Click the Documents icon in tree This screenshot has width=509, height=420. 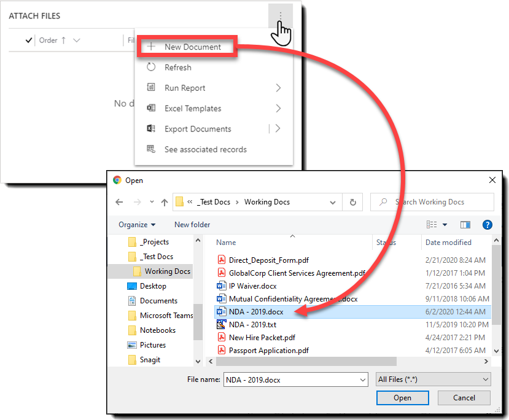tap(132, 301)
